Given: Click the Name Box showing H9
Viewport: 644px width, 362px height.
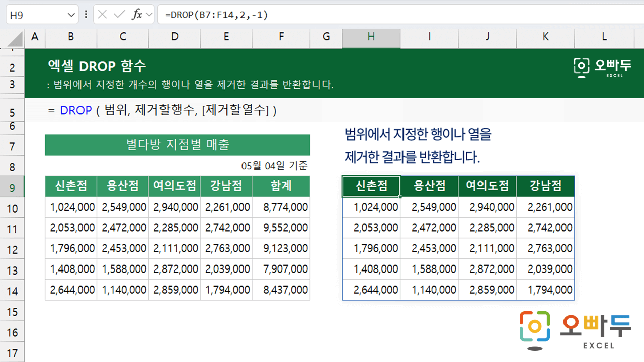Looking at the screenshot, I should point(35,15).
